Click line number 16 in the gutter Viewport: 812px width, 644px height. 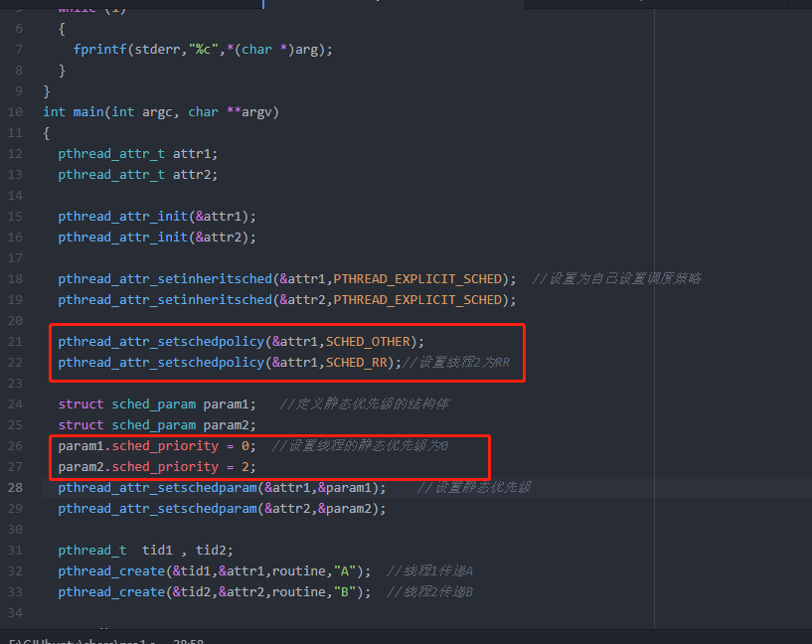[x=16, y=238]
